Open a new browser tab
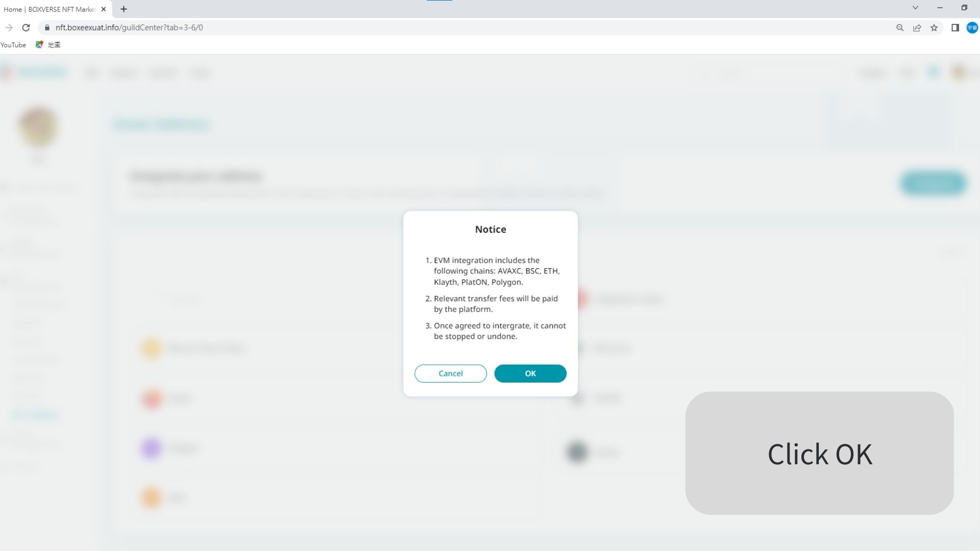The height and width of the screenshot is (551, 980). 124,9
